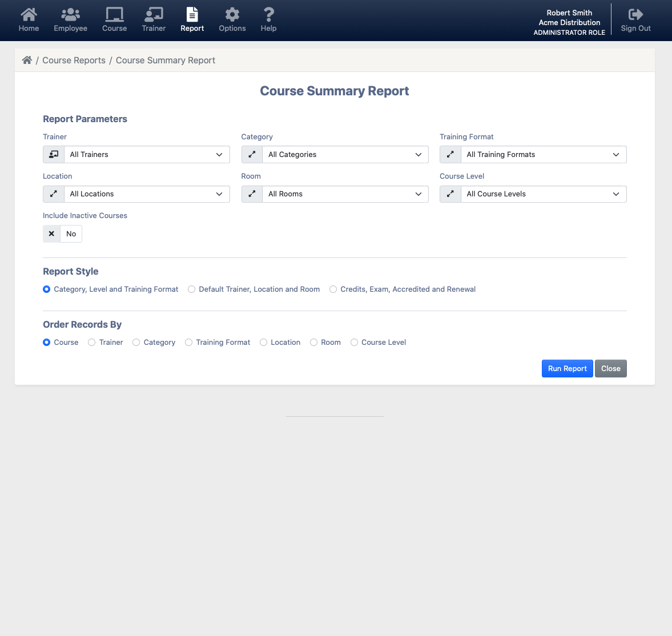
Task: Order records by Course
Action: [47, 343]
